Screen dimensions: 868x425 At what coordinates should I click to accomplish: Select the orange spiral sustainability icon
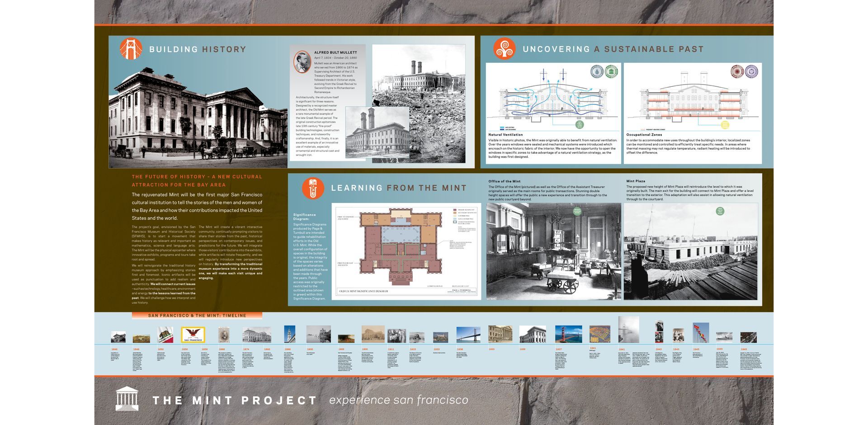pos(505,49)
